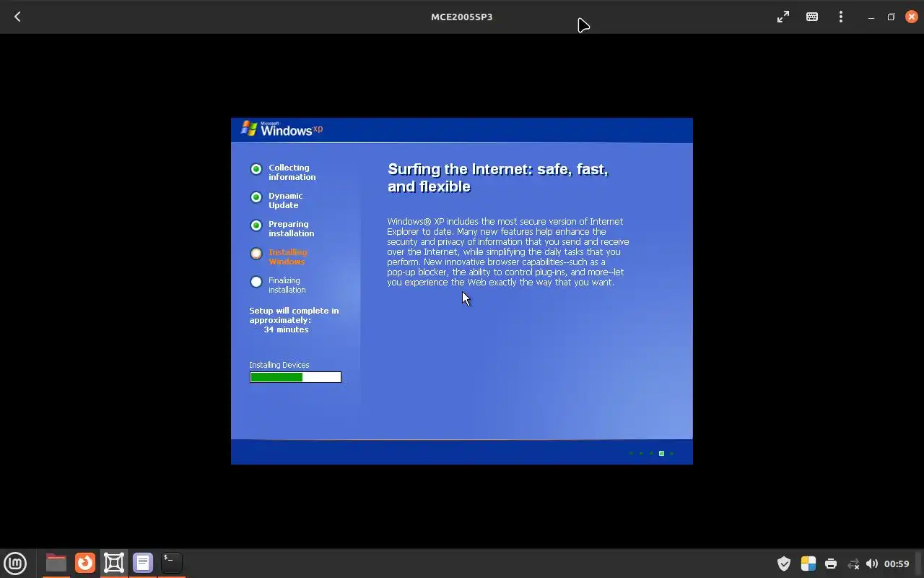Click the '34 minutes' time estimate
924x578 pixels.
point(286,329)
